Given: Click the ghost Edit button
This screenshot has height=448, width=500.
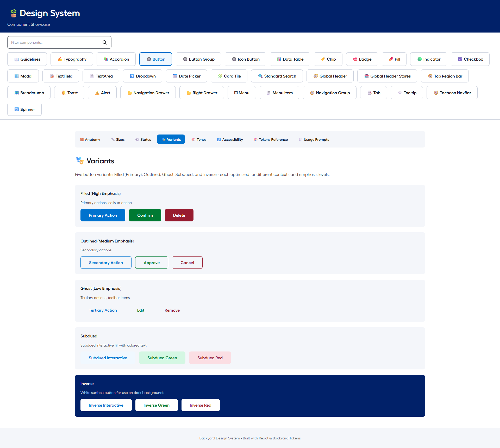Looking at the screenshot, I should (141, 310).
